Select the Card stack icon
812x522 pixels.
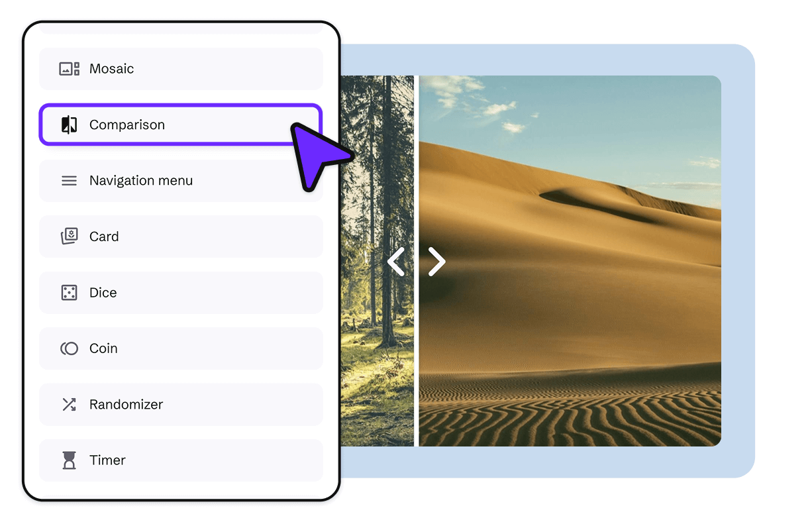69,236
